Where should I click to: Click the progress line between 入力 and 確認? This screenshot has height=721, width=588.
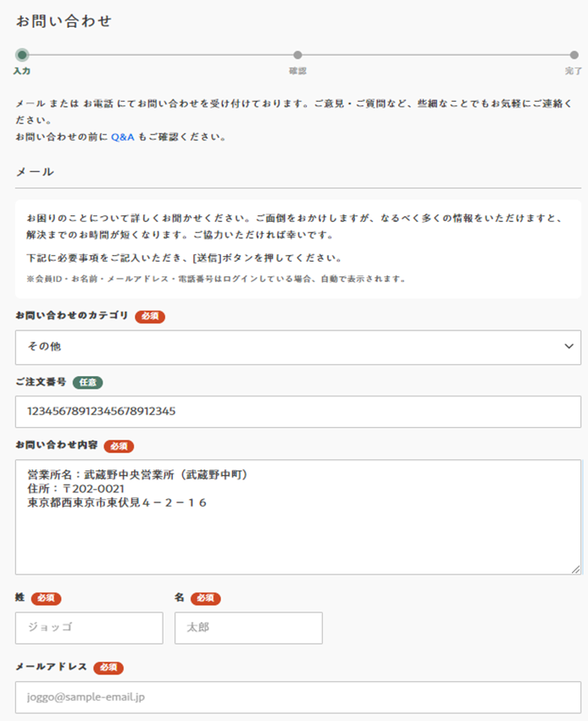pyautogui.click(x=159, y=55)
